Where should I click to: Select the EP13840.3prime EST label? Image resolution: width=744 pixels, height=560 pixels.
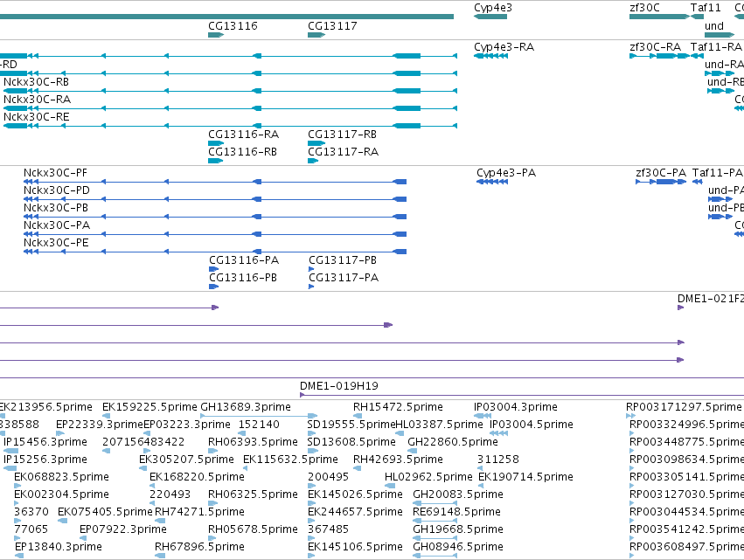pyautogui.click(x=59, y=547)
